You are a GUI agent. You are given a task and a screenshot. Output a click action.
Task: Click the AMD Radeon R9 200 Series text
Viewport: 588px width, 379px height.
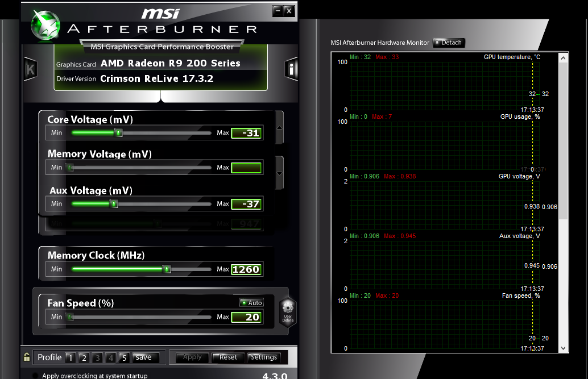170,63
